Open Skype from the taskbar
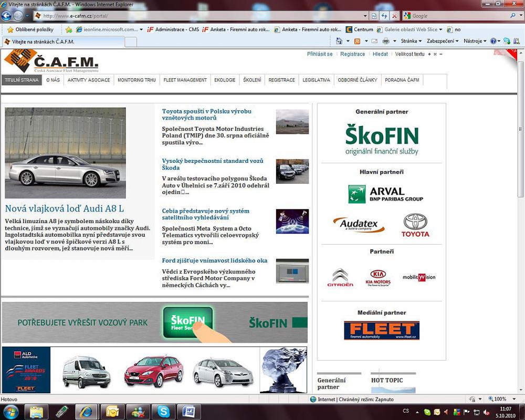The height and width of the screenshot is (420, 525). point(163,412)
